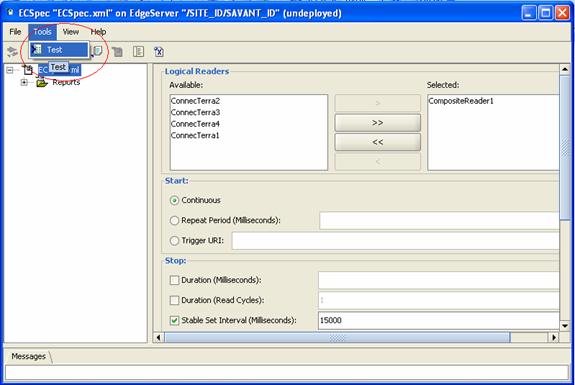Select the Reports tree item label
The image size is (575, 385).
pos(66,82)
